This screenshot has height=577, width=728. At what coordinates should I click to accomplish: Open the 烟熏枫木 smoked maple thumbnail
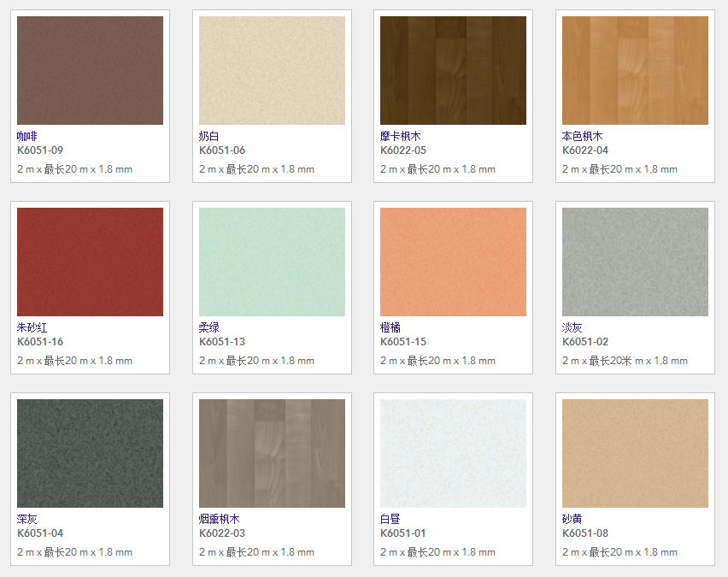(272, 454)
